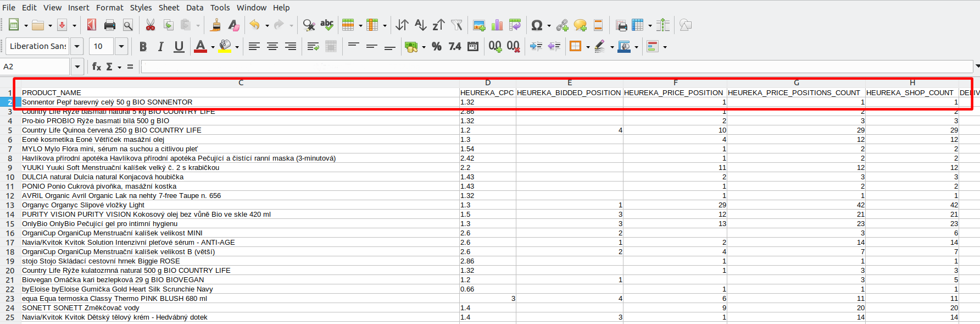Screen dimensions: 980x324
Task: Undo the last action
Action: [254, 25]
